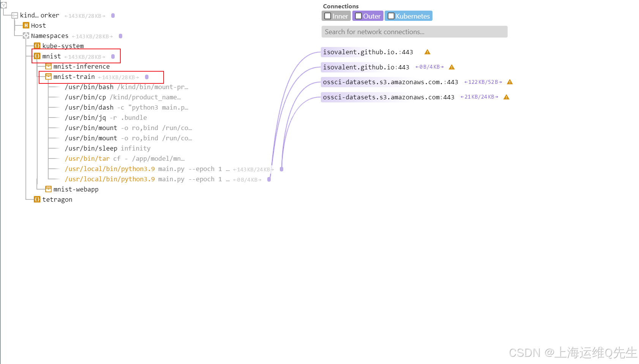Screen dimensions: 639x364
Task: Select the /usr/bin/sleep infinity process
Action: click(108, 148)
